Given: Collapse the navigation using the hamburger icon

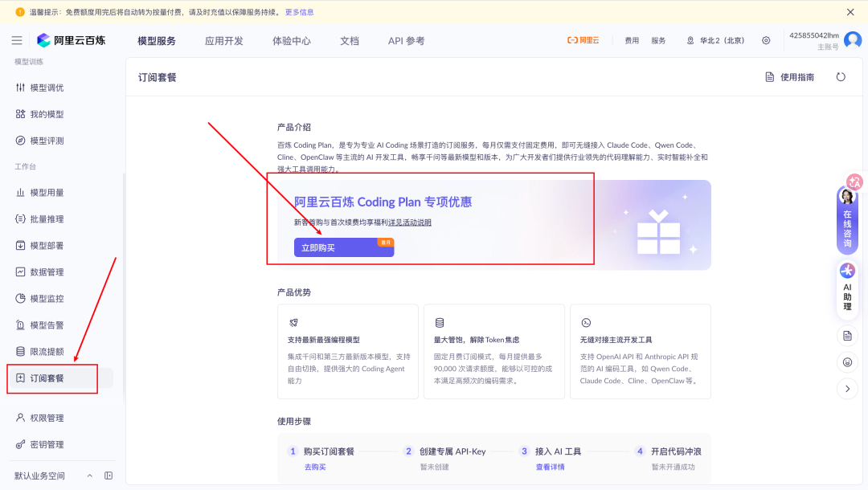Looking at the screenshot, I should [x=17, y=39].
